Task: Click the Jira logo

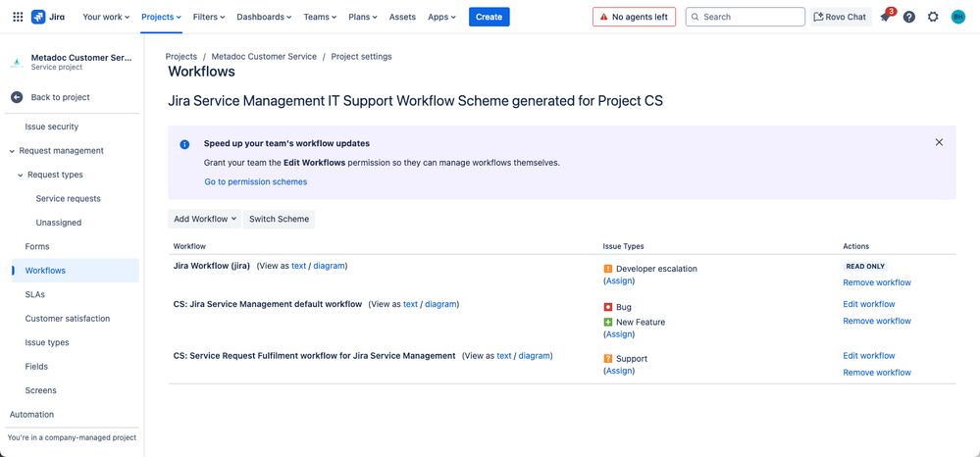Action: tap(48, 17)
